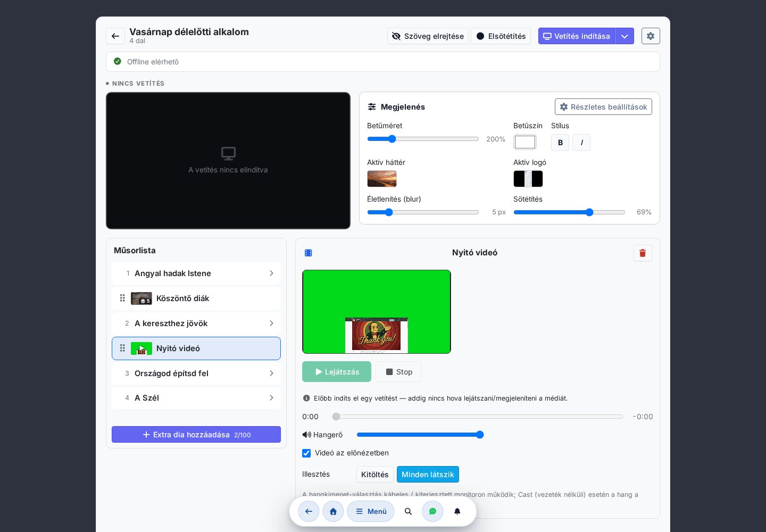Select A kereszthez jövök song
The image size is (766, 532).
[196, 323]
